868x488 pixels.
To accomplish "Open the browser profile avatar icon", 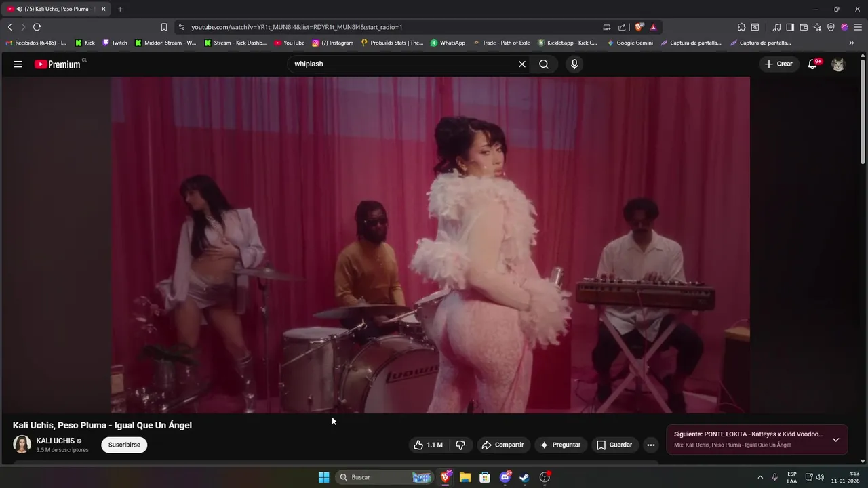I will pos(844,27).
